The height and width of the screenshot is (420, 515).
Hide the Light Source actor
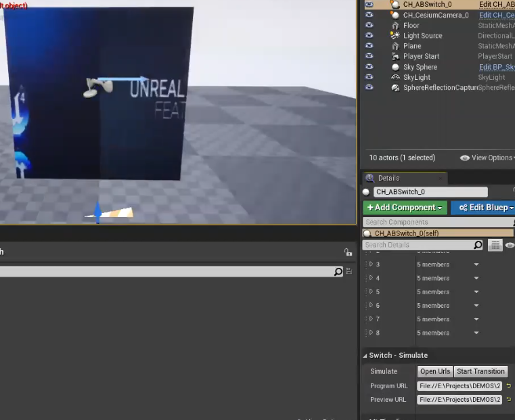point(370,35)
